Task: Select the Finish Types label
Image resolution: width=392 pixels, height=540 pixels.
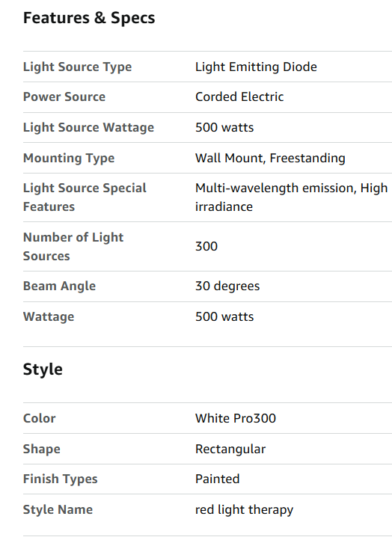Action: (x=61, y=479)
